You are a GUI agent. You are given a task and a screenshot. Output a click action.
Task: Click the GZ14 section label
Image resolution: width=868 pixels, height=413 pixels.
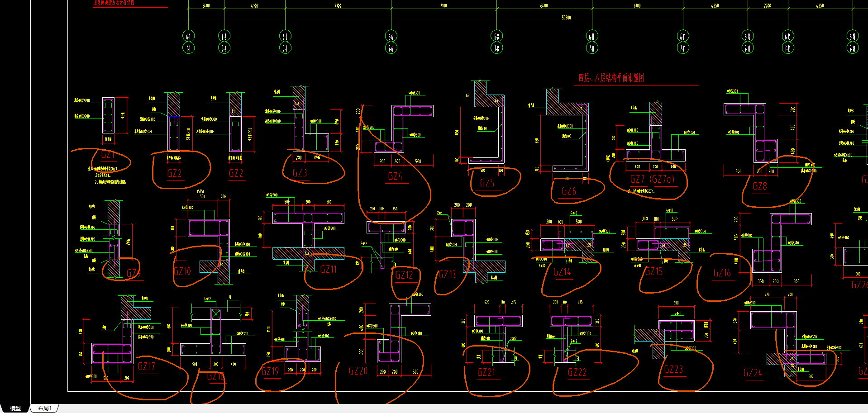(562, 272)
